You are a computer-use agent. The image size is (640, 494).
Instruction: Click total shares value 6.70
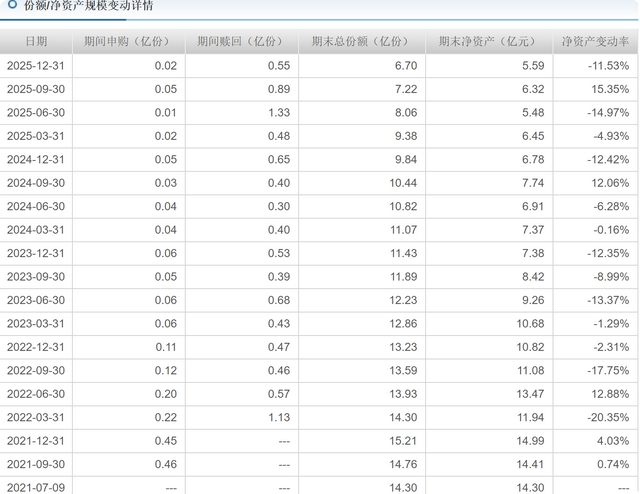click(x=406, y=66)
